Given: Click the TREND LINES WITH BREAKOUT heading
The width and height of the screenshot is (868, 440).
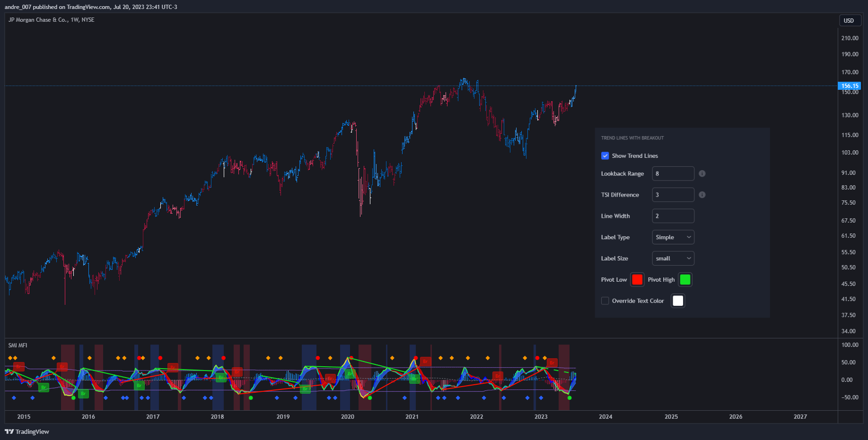Looking at the screenshot, I should pos(632,138).
